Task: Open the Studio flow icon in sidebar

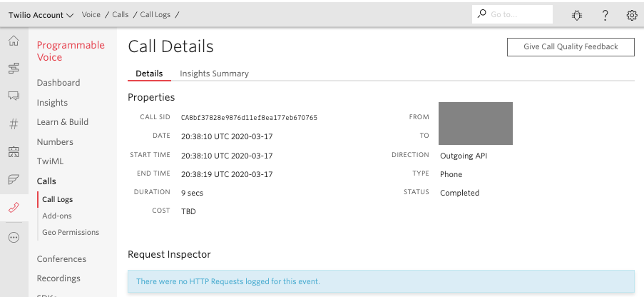Action: (x=14, y=69)
